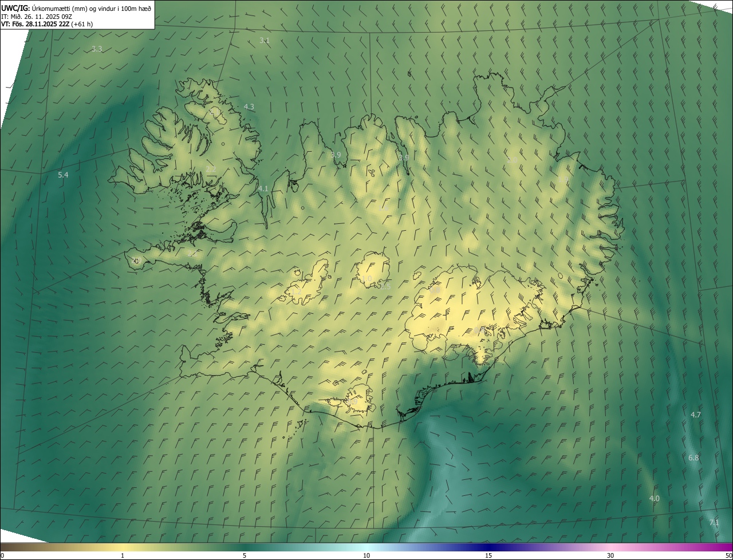Click the 1.0 value label
Viewport: 733px width, 560px height.
tap(366, 279)
